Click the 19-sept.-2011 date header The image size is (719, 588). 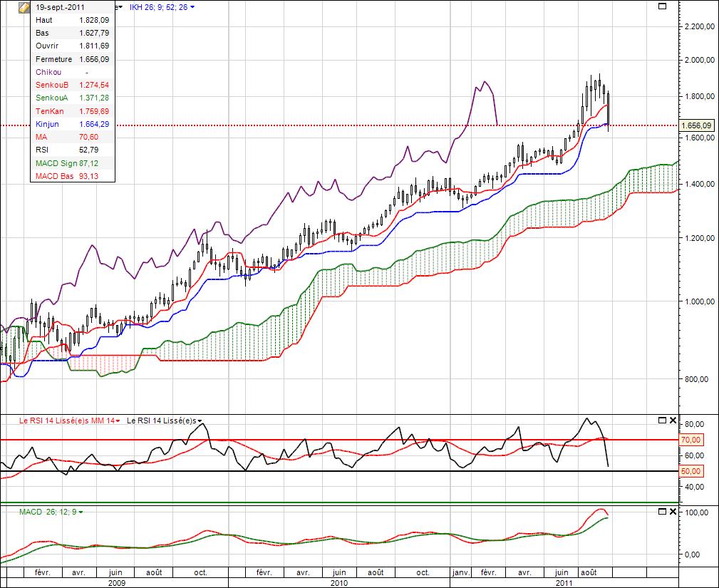[61, 7]
